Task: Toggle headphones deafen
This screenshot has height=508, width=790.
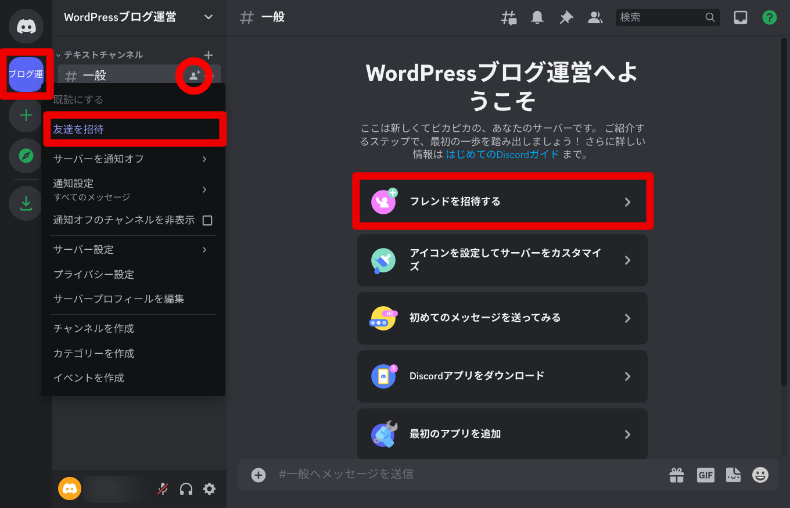Action: pyautogui.click(x=186, y=488)
